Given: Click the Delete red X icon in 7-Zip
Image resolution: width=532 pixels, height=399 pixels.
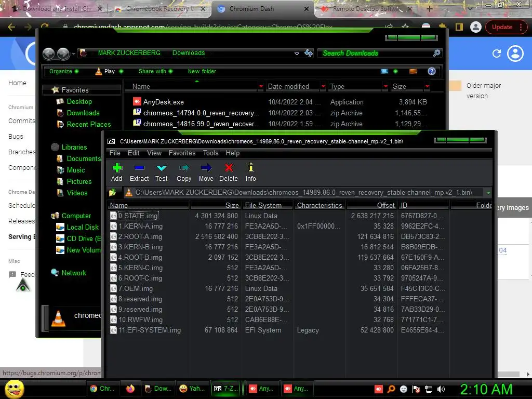Looking at the screenshot, I should [229, 172].
